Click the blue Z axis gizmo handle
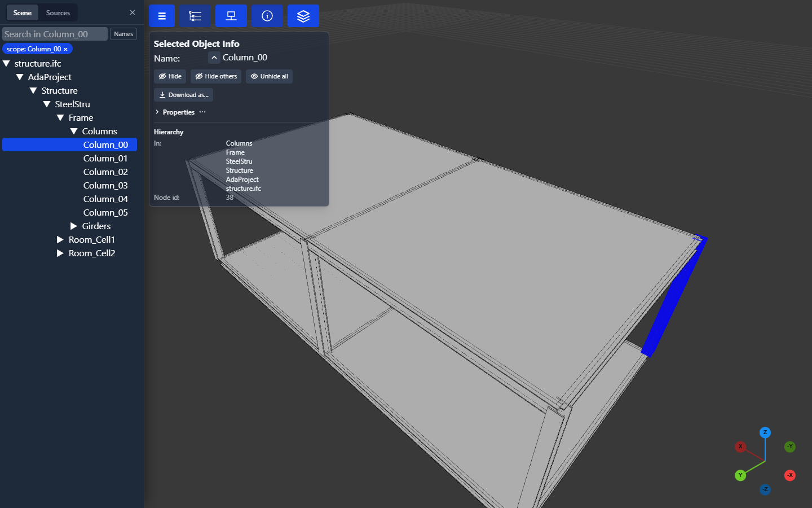The image size is (812, 508). (x=765, y=432)
